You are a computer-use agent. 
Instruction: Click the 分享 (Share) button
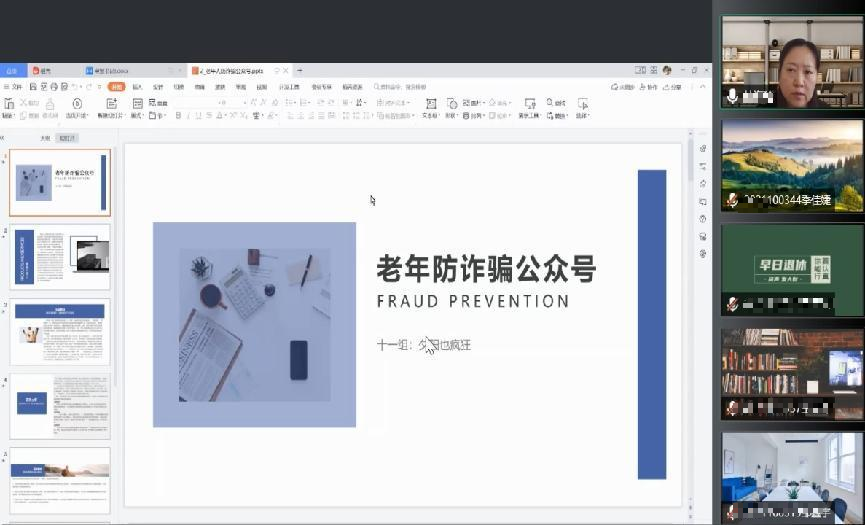(x=672, y=87)
